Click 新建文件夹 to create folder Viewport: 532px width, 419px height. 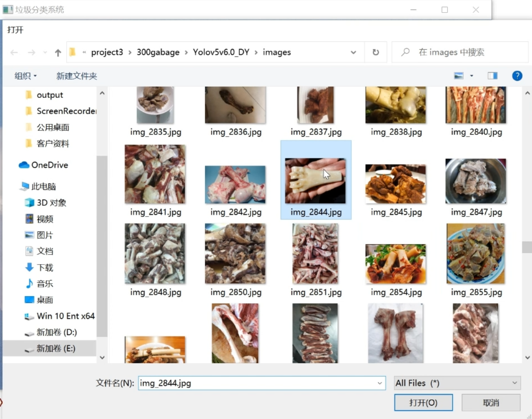[77, 75]
